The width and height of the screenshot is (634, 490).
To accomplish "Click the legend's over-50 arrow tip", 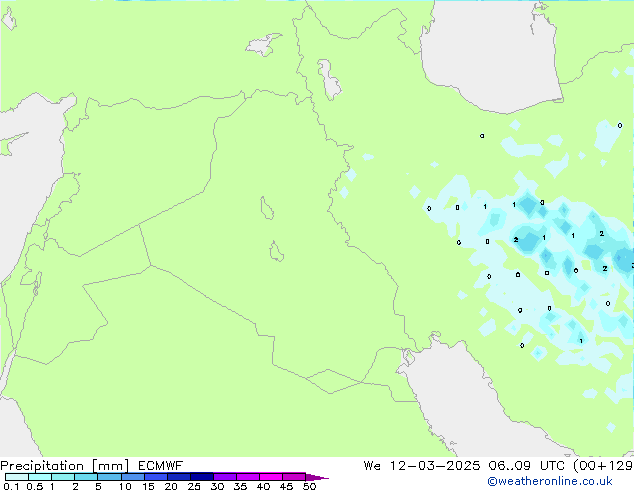I will [317, 477].
